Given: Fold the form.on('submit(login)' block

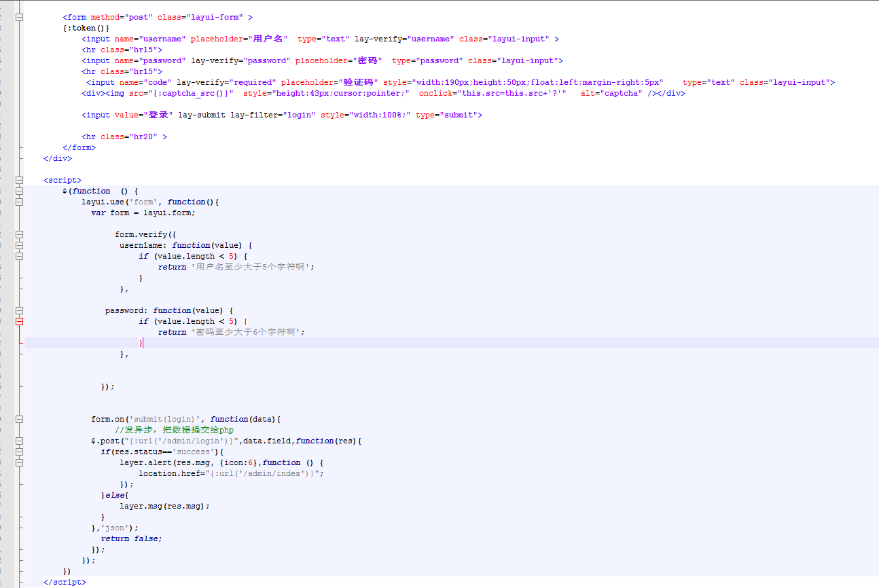Looking at the screenshot, I should [x=19, y=419].
